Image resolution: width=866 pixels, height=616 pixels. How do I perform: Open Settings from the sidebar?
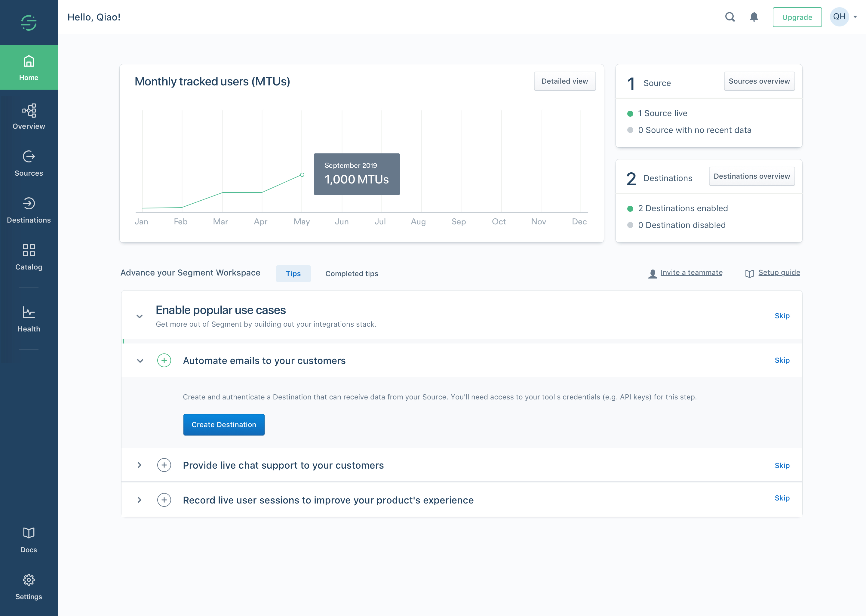click(x=29, y=587)
